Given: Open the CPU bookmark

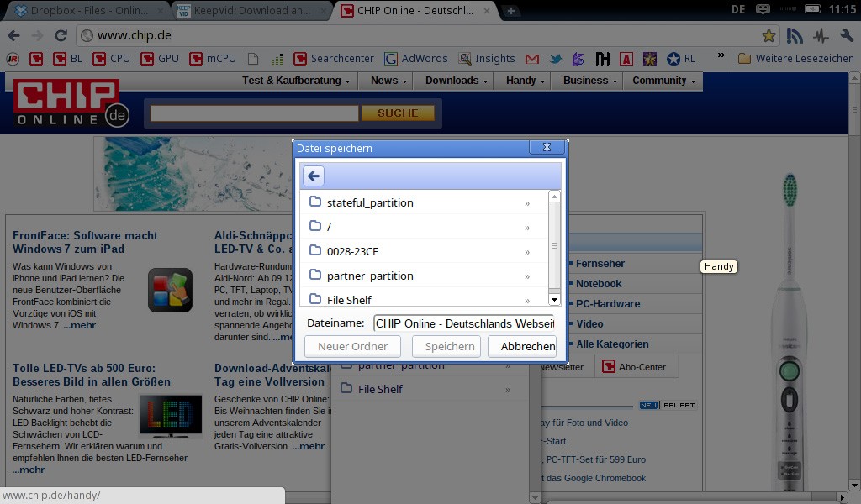Looking at the screenshot, I should (112, 59).
